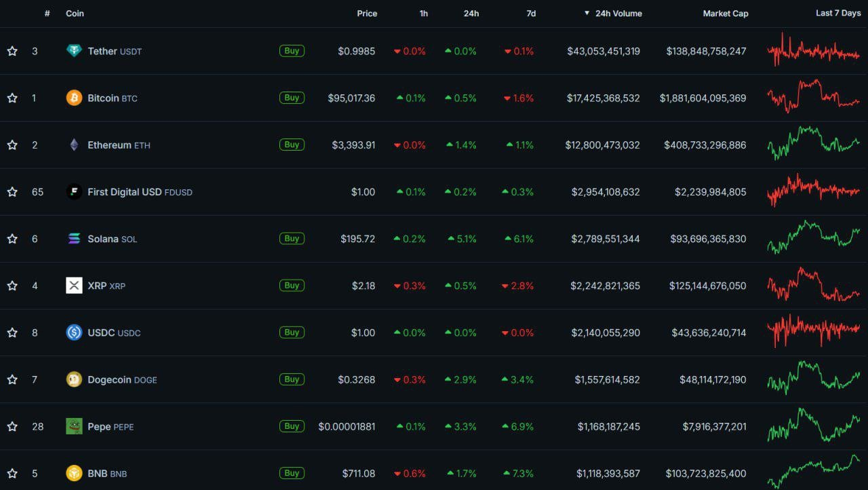Image resolution: width=868 pixels, height=490 pixels.
Task: Open Pepe's 7-day sparkline chart
Action: pos(814,425)
